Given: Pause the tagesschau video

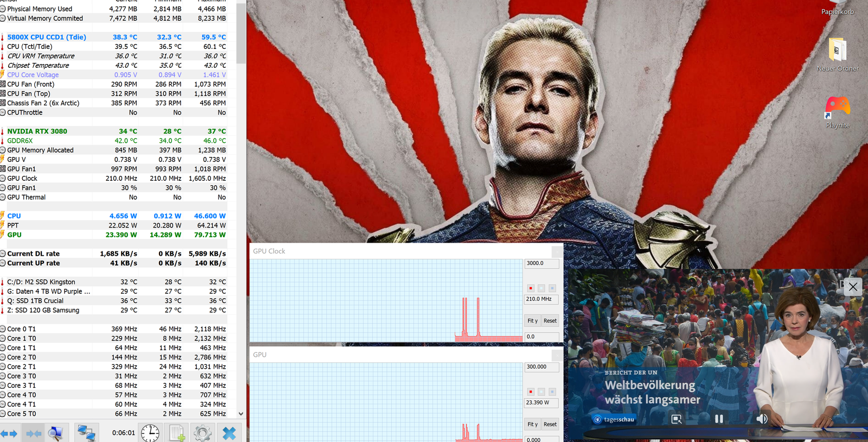Looking at the screenshot, I should (x=719, y=419).
